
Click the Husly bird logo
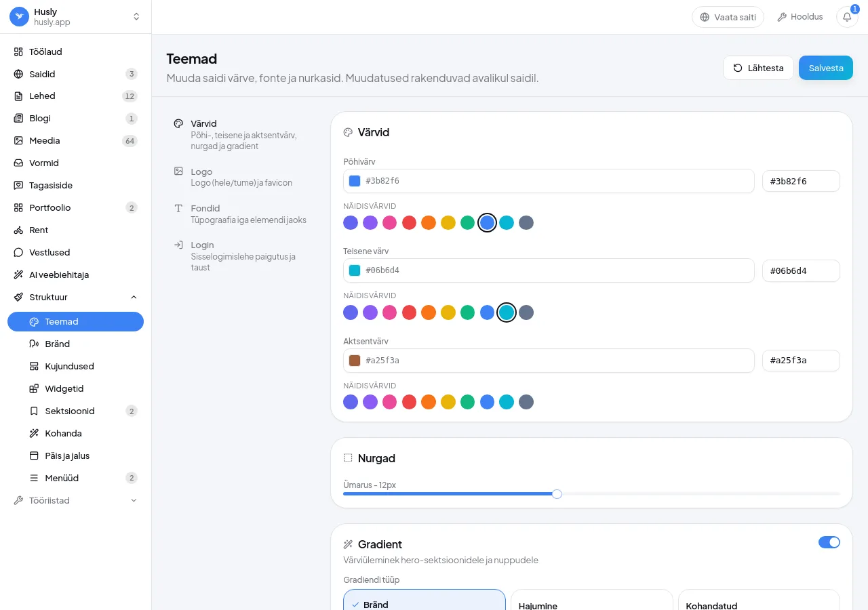pos(19,17)
